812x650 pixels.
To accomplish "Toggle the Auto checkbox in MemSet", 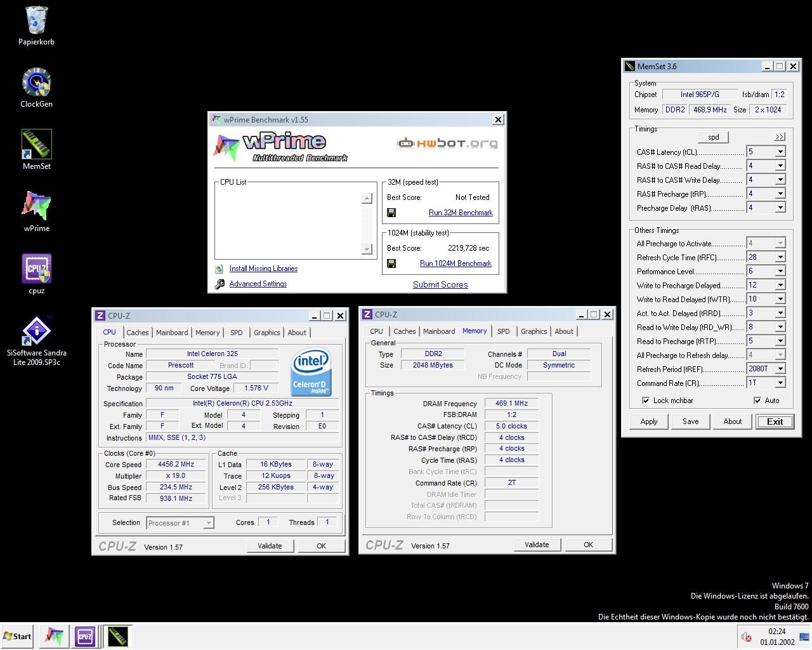I will (757, 401).
